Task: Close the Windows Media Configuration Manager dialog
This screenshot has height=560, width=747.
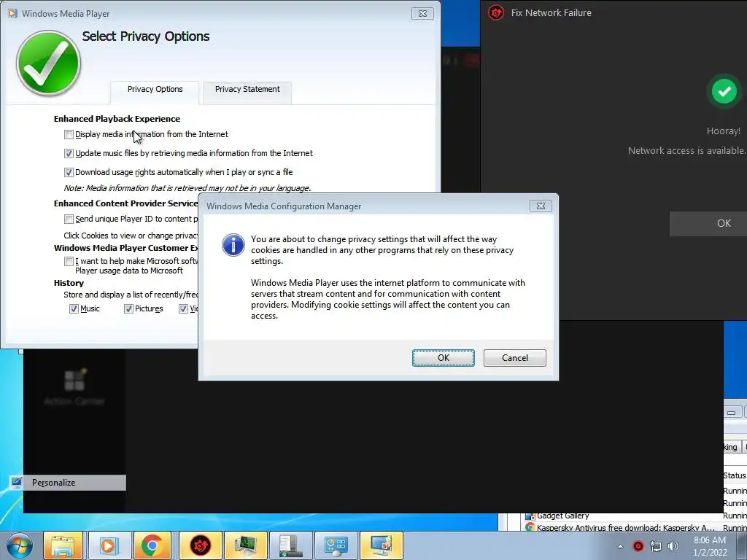Action: pos(541,206)
